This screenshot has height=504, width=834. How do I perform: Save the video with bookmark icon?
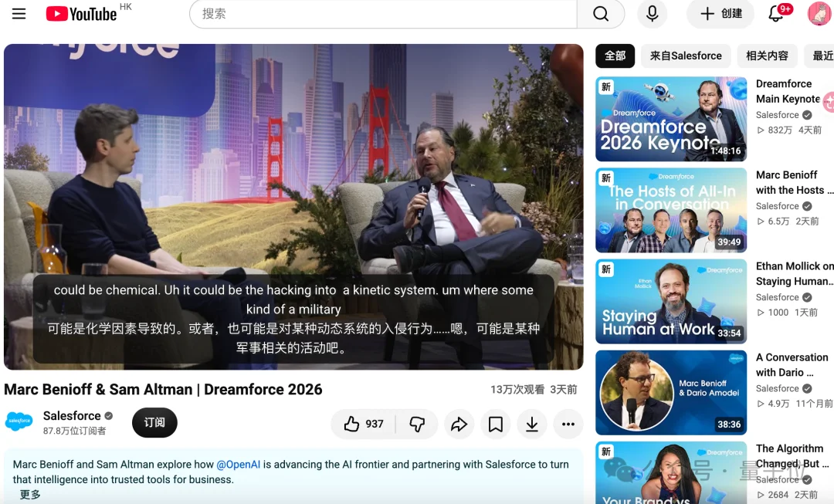tap(495, 424)
